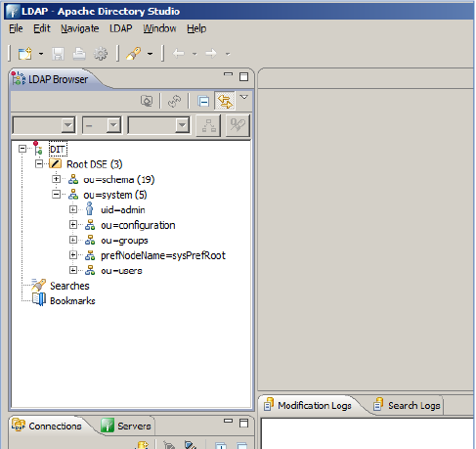The image size is (476, 449).
Task: Open the Help menu
Action: [x=196, y=28]
